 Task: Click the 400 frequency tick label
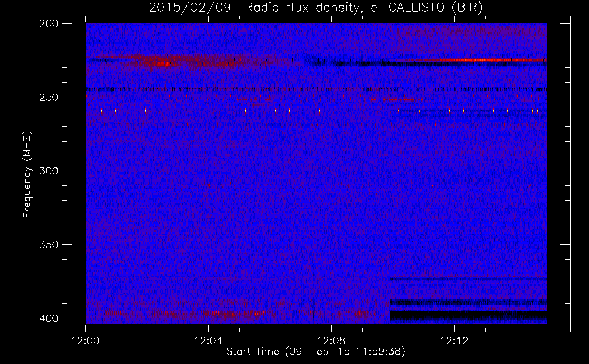49,318
